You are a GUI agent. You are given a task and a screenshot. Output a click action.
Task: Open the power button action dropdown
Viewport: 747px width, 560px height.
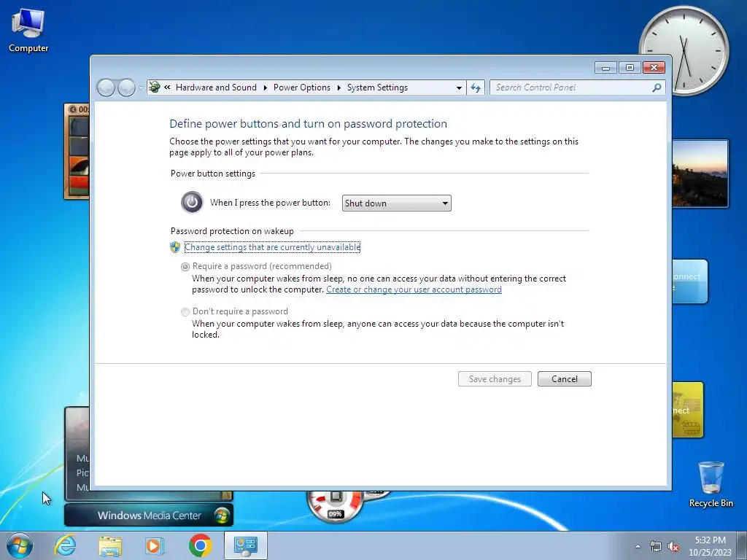coord(396,203)
